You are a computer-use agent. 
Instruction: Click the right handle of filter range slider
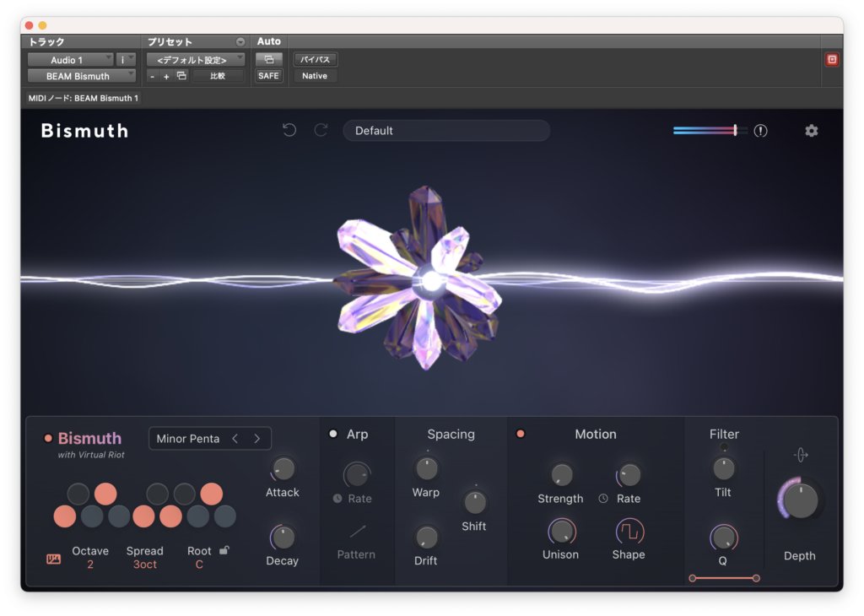click(x=756, y=578)
